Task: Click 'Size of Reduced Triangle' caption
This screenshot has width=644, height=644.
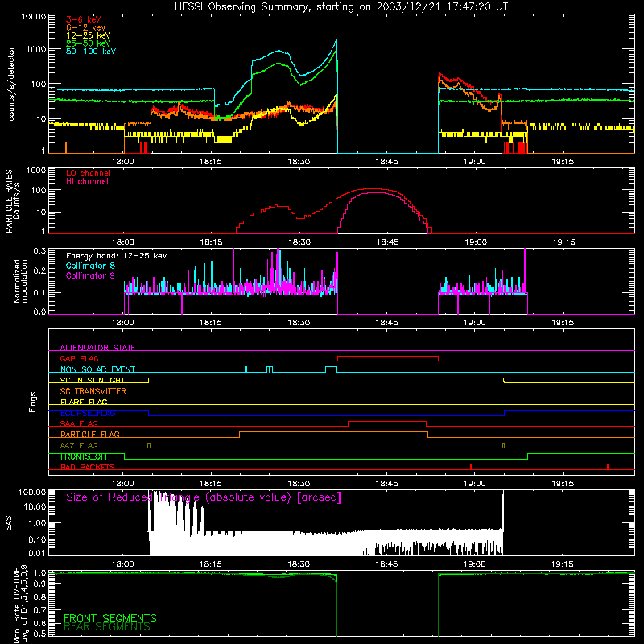Action: pyautogui.click(x=204, y=497)
